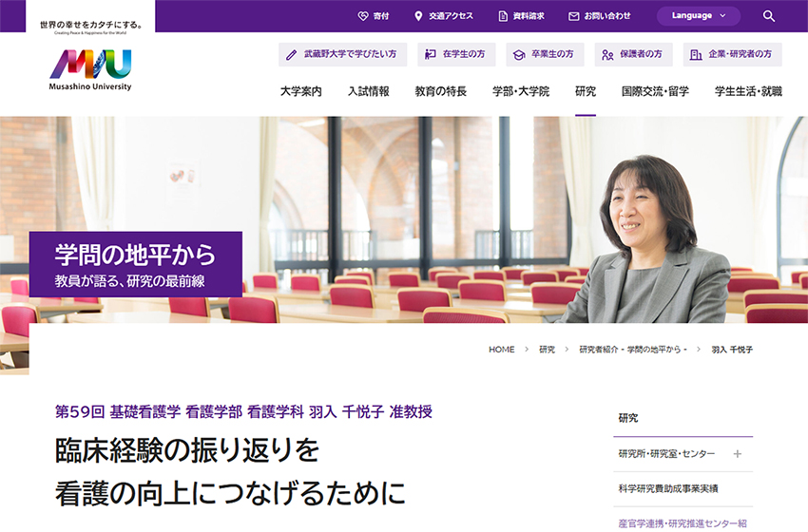Click the graduation cap icon for 卒業生の方

coord(519,54)
